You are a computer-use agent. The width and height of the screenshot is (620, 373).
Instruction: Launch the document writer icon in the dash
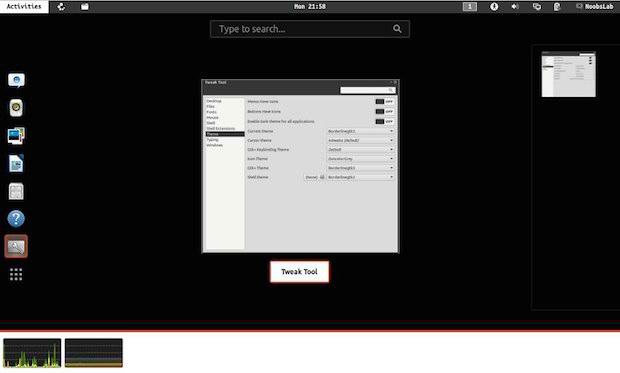point(16,163)
